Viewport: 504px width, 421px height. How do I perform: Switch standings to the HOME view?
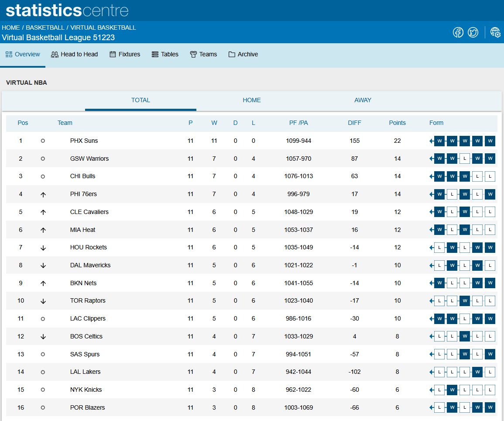click(x=252, y=100)
